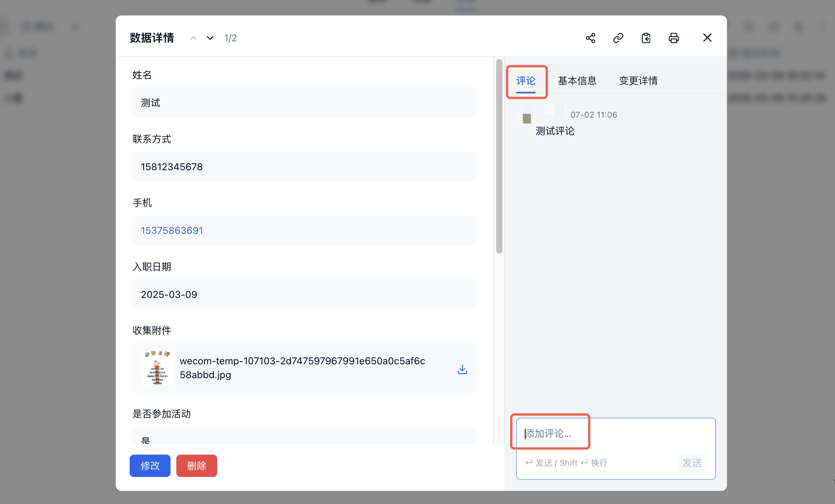Open the attachment image thumbnail
Viewport: 835px width, 504px height.
[157, 368]
